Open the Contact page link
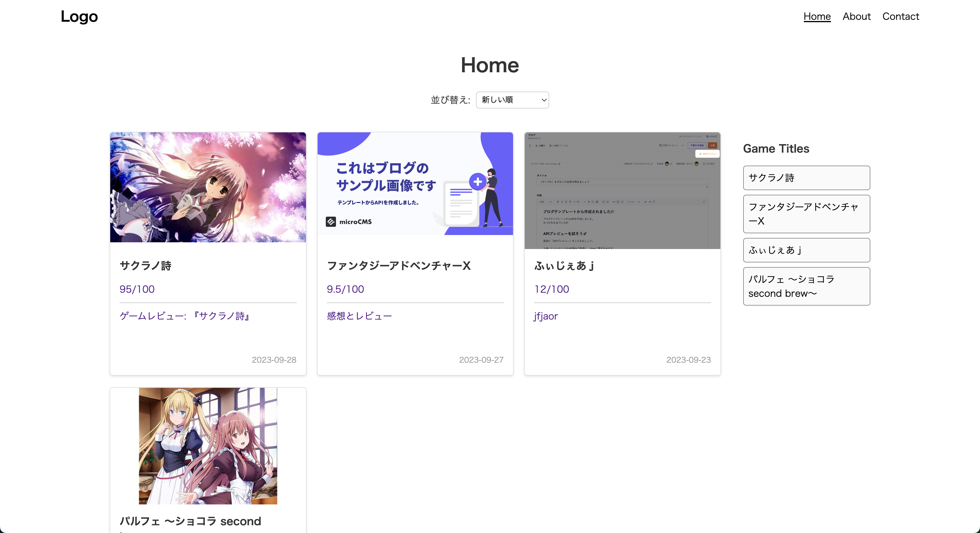The height and width of the screenshot is (533, 980). click(x=900, y=16)
